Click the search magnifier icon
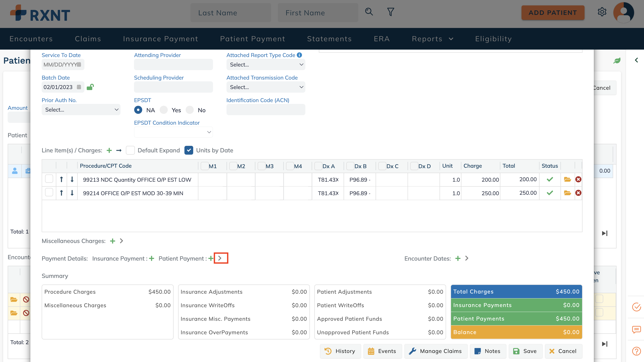 pyautogui.click(x=369, y=12)
